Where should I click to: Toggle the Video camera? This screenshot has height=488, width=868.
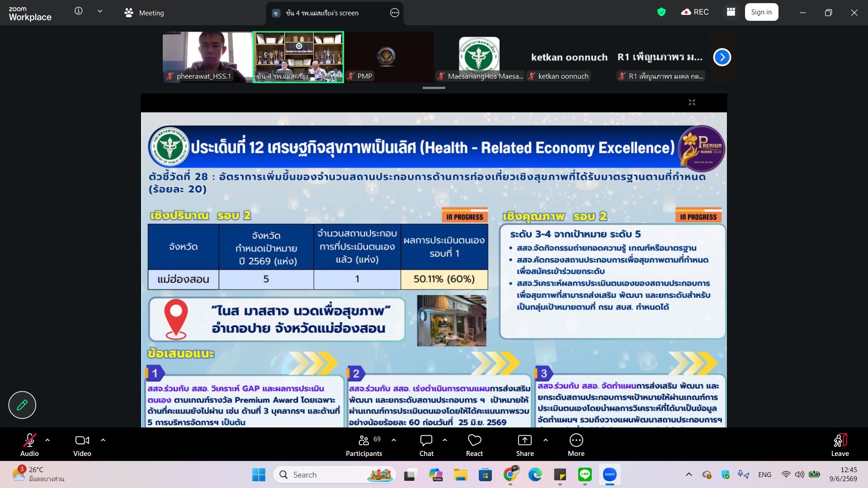pos(82,445)
